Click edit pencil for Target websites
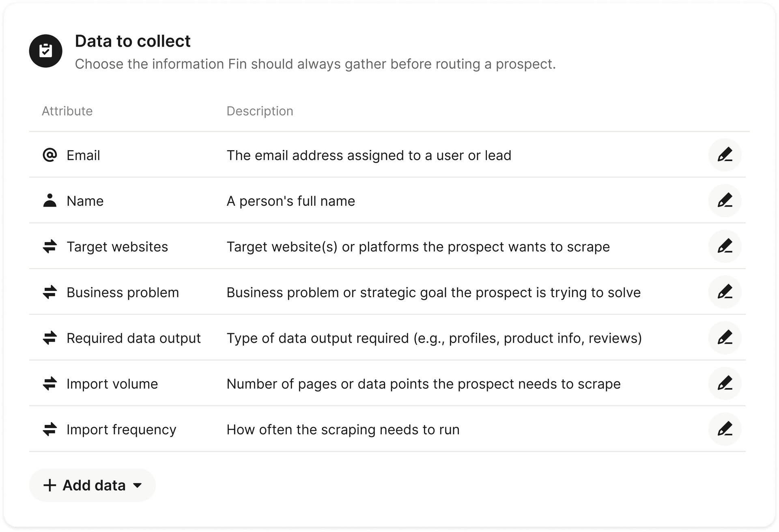Viewport: 779px width, 532px height. click(x=725, y=246)
